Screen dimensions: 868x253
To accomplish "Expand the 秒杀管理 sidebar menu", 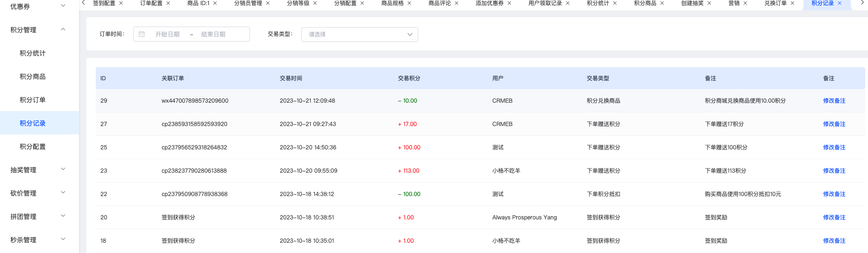I will coord(40,240).
